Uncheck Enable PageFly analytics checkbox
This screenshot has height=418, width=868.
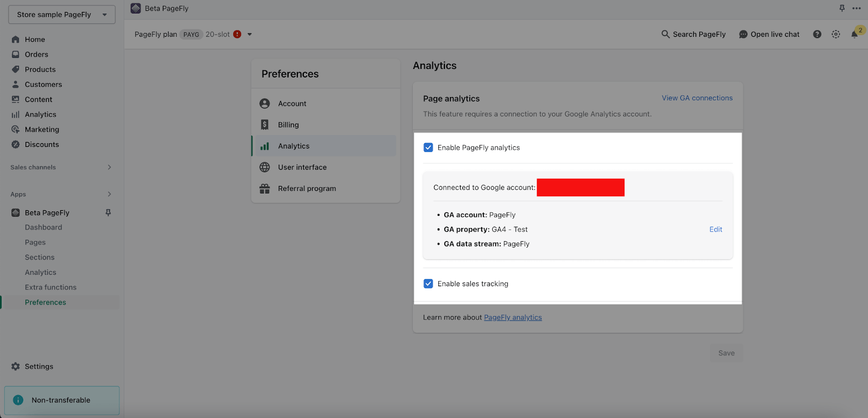(x=428, y=147)
